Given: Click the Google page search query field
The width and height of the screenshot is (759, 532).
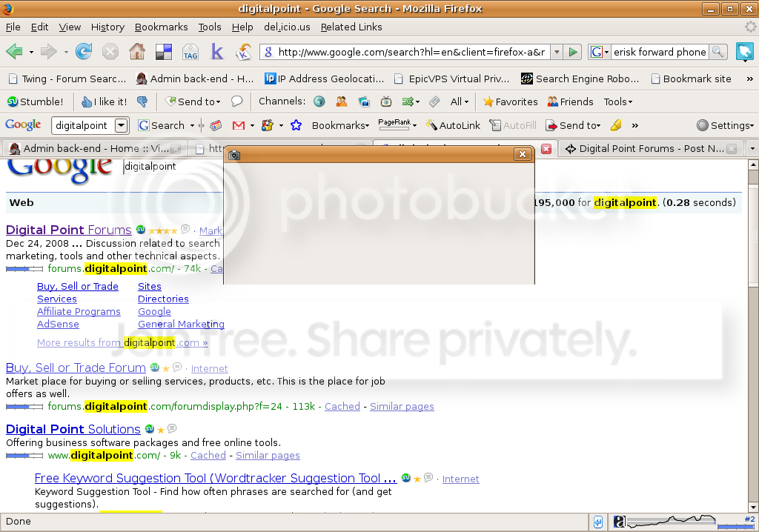Looking at the screenshot, I should click(173, 166).
